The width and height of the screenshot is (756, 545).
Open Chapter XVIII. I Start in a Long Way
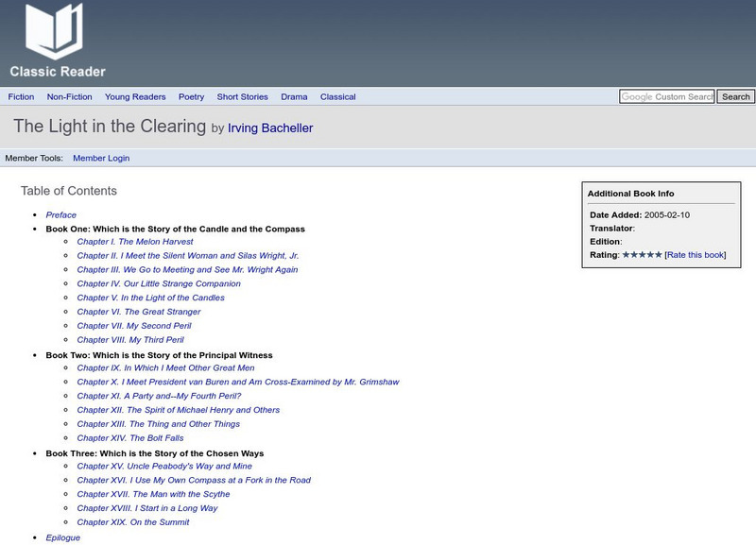pyautogui.click(x=147, y=508)
